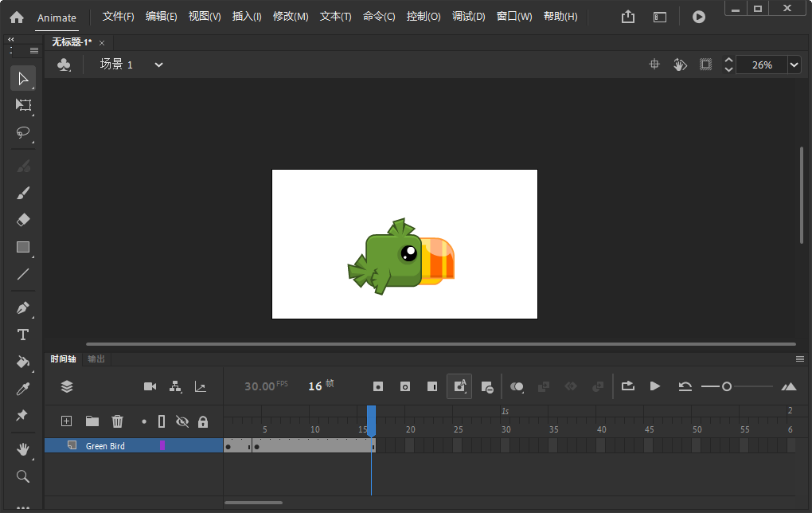Choose the Brush tool
This screenshot has width=812, height=513.
(x=23, y=193)
